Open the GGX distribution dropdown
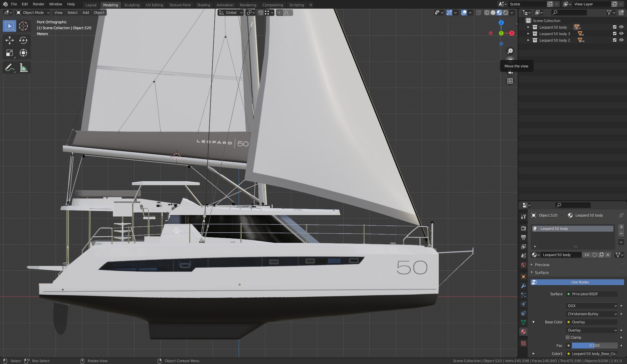This screenshot has height=364, width=627. (592, 306)
